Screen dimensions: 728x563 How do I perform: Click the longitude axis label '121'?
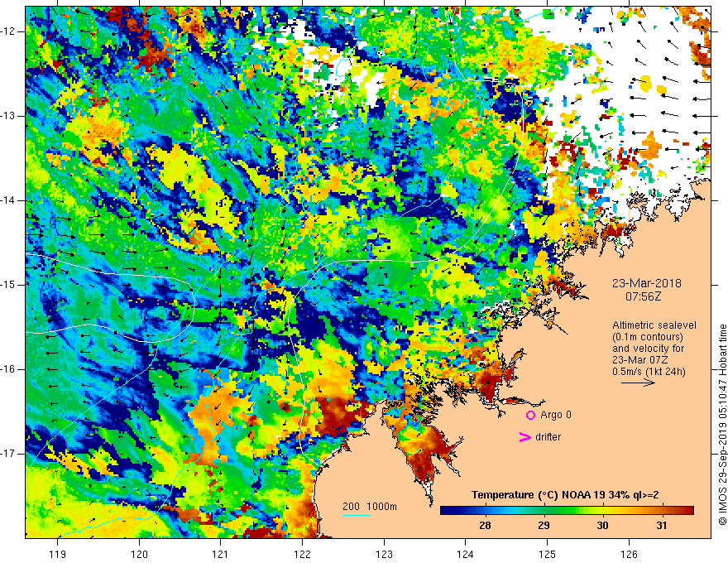(220, 554)
